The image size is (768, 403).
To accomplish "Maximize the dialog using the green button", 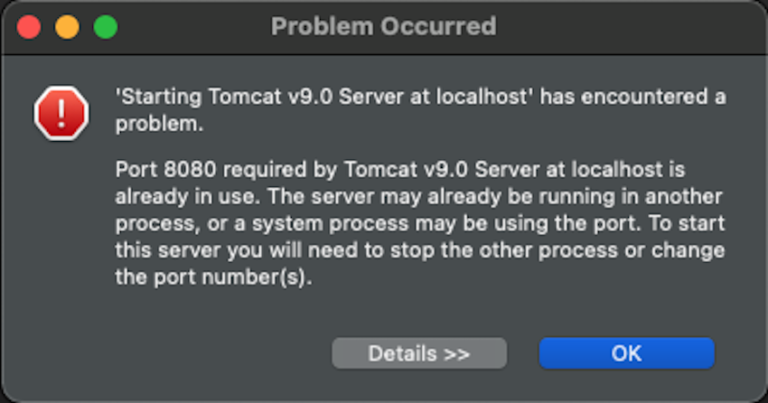I will tap(105, 26).
